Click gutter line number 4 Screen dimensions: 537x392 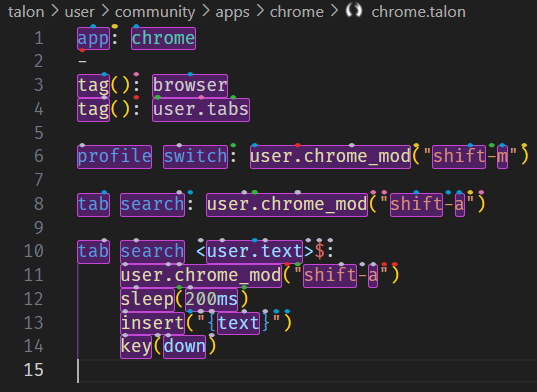pos(39,109)
